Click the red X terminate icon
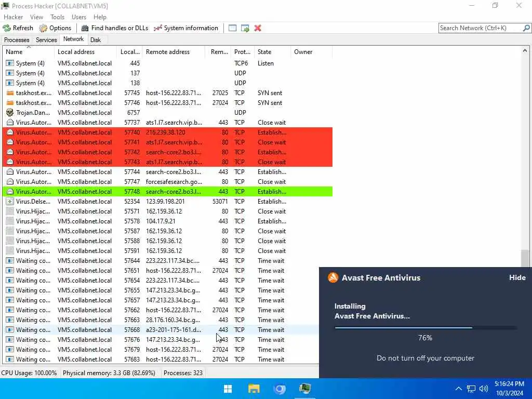532x399 pixels. click(258, 28)
